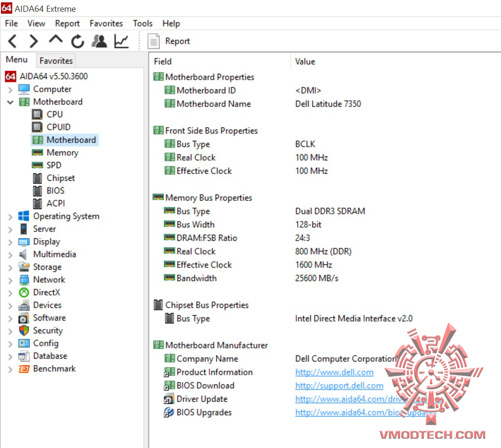Click the Multimedia speaker icon
This screenshot has height=448, width=501.
point(23,254)
